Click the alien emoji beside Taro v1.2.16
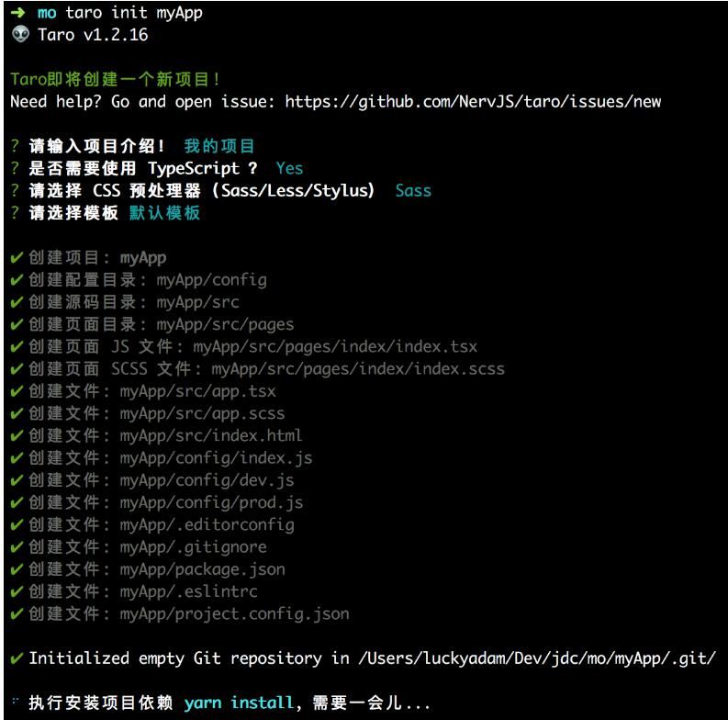Viewport: 728px width, 720px height. (x=20, y=34)
